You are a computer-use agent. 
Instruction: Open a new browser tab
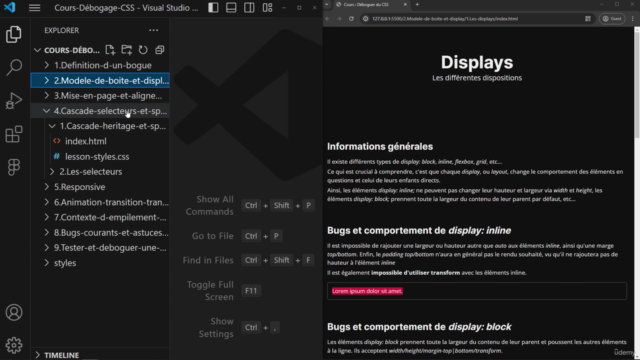point(417,4)
